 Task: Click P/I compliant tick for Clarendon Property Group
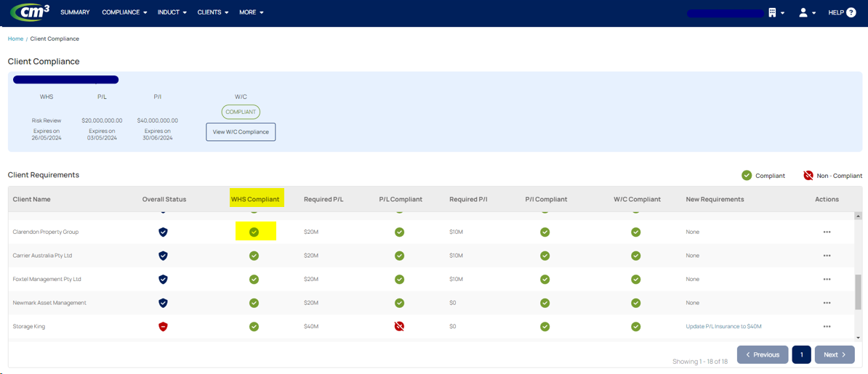(x=545, y=232)
